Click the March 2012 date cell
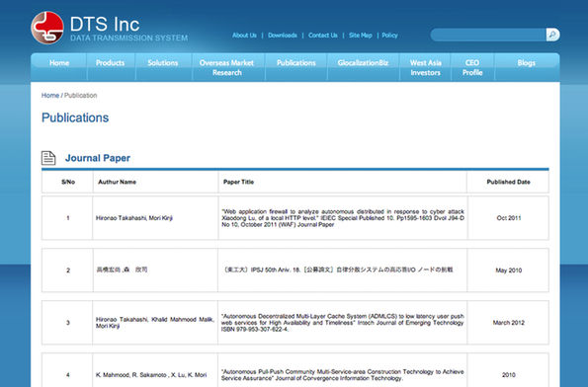Viewport: 588px width, 387px height. pos(509,323)
